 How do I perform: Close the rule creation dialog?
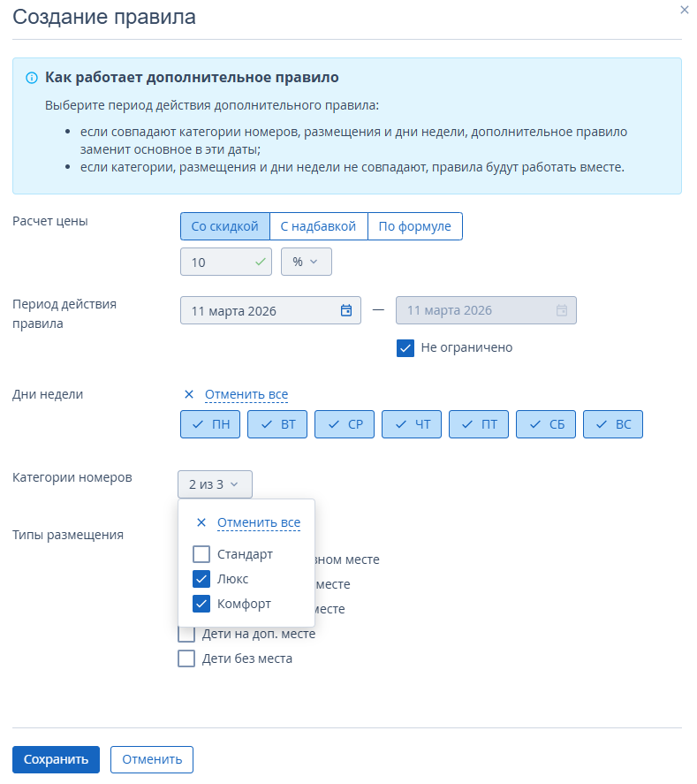[684, 10]
